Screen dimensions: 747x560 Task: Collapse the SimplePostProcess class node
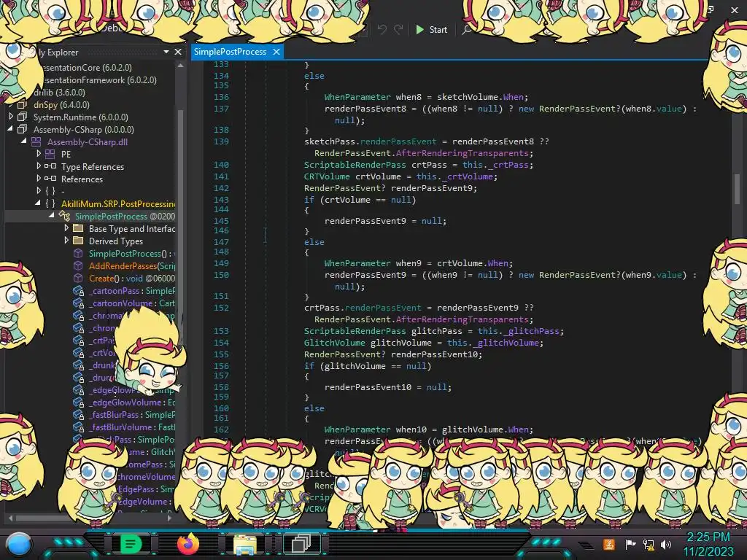click(52, 216)
